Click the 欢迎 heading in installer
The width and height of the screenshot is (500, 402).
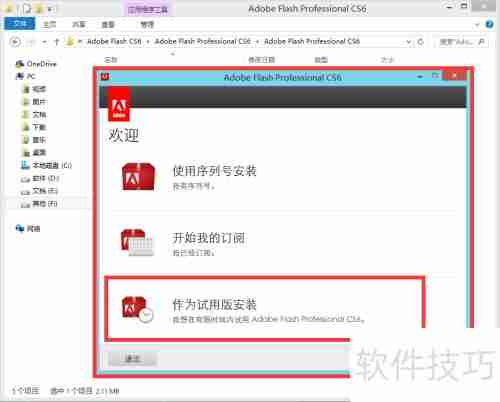click(124, 135)
